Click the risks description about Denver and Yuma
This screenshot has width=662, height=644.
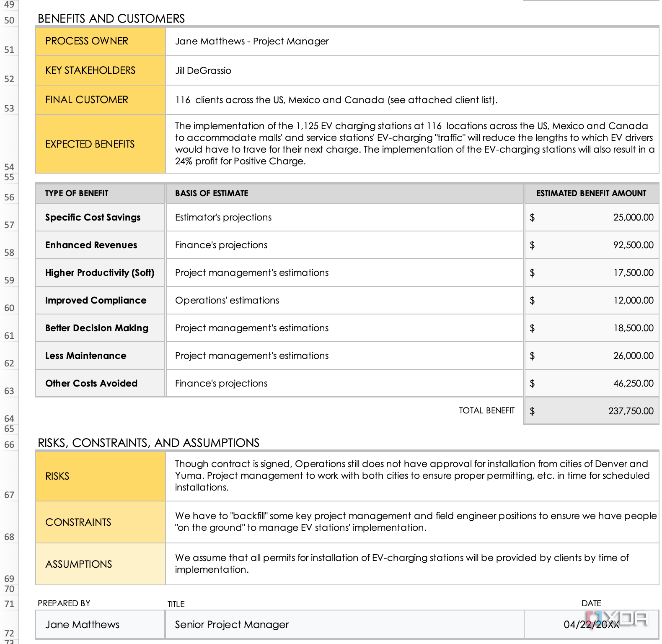point(412,476)
